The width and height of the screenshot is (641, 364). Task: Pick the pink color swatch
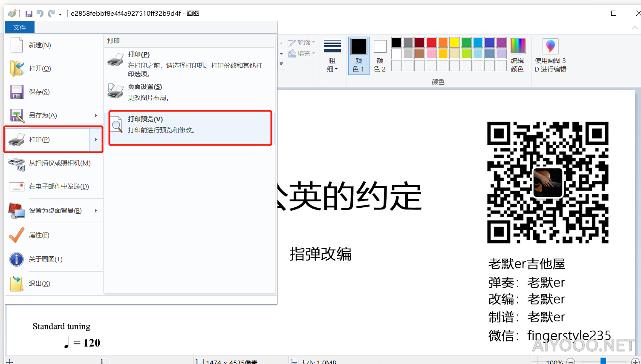[x=431, y=54]
